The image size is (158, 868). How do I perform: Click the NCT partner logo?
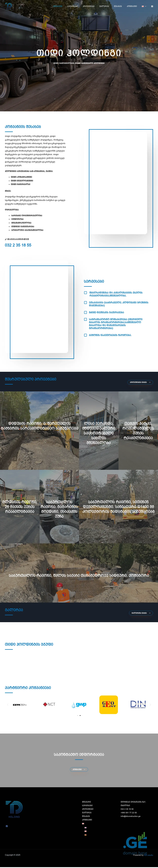(49, 704)
